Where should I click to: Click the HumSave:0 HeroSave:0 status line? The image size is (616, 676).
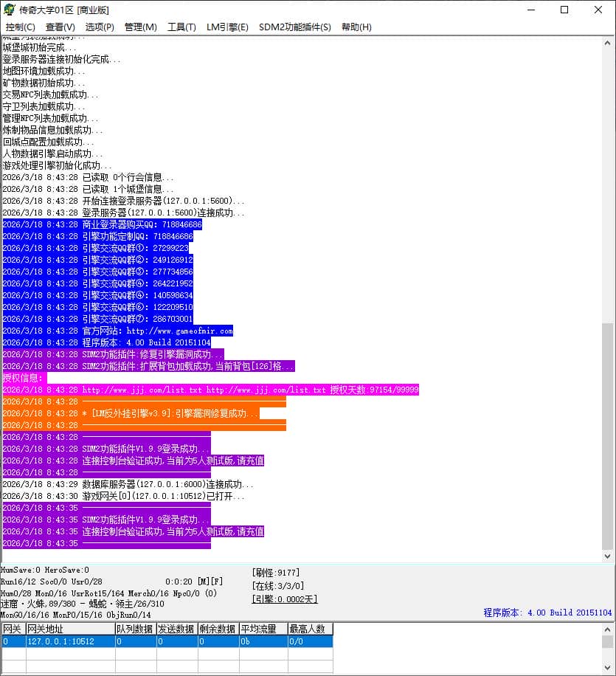point(44,570)
